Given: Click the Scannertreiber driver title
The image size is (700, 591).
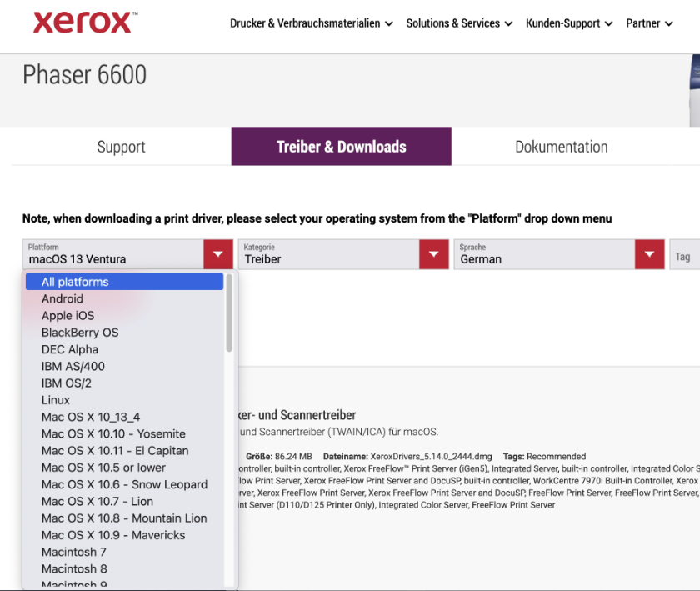Looking at the screenshot, I should [297, 415].
